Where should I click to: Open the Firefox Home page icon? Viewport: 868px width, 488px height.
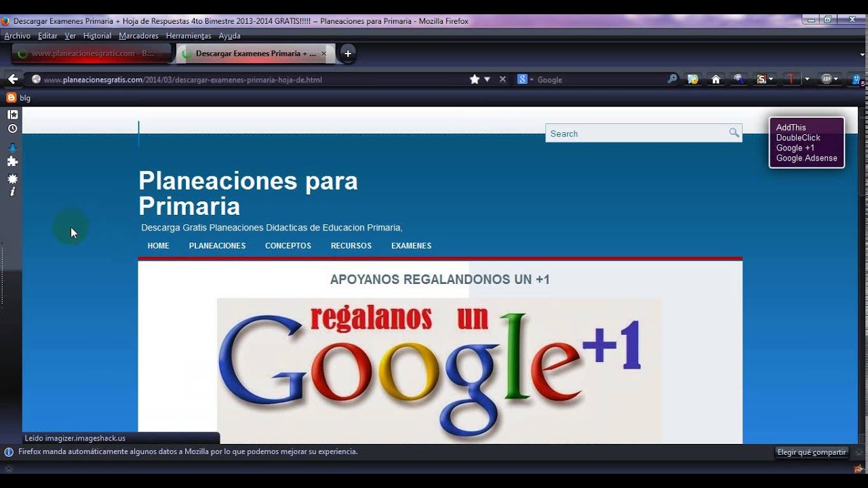[x=715, y=79]
